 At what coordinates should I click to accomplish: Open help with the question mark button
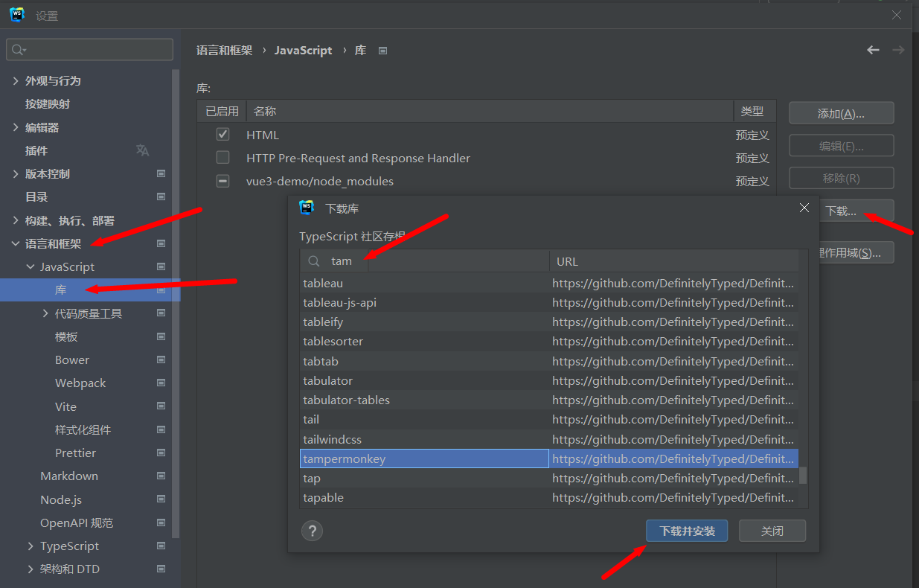(x=312, y=531)
